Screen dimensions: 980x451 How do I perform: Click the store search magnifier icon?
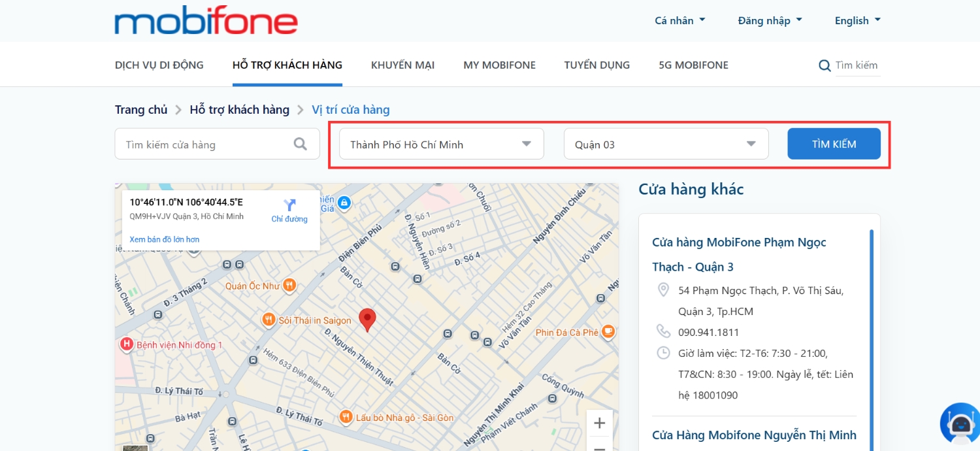(301, 144)
